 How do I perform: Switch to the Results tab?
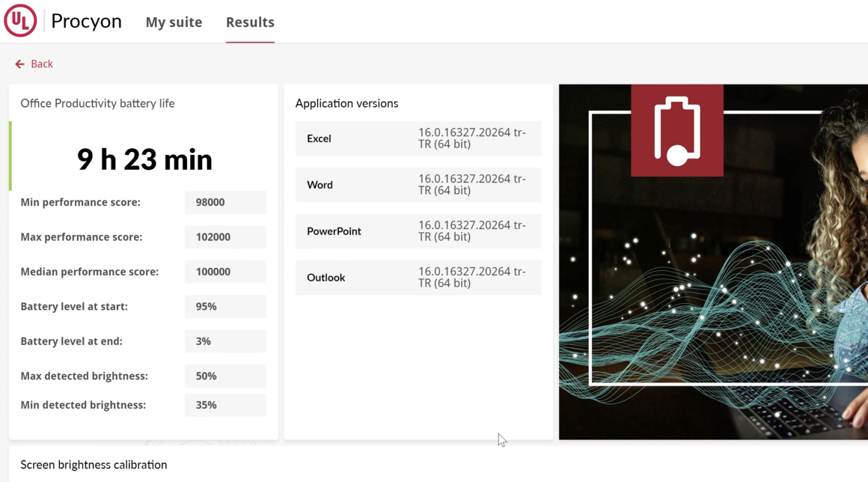tap(250, 22)
